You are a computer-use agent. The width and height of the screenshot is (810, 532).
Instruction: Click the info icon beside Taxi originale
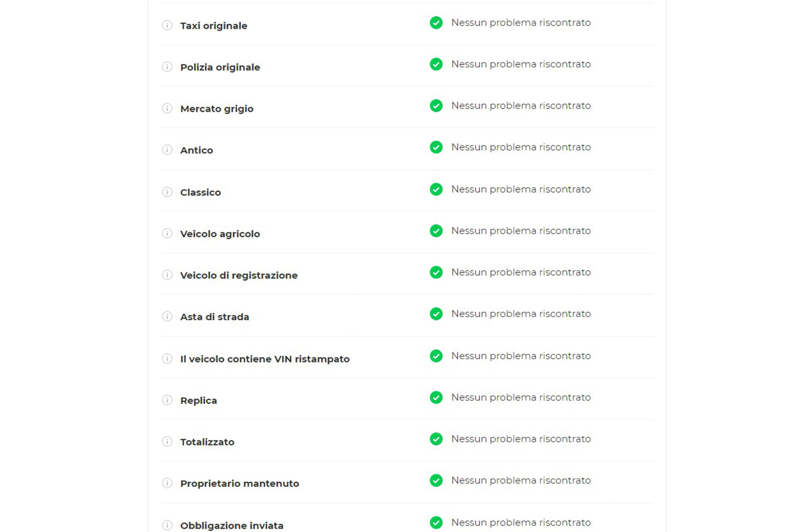pos(167,25)
